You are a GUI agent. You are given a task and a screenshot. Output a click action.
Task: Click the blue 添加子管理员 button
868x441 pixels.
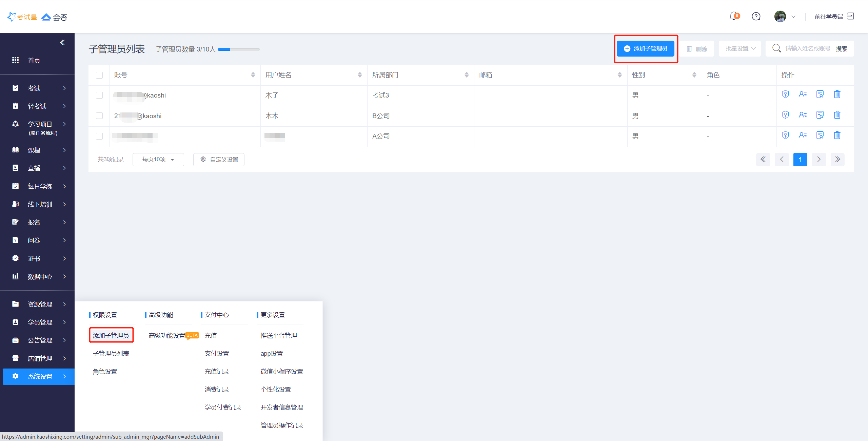pos(646,49)
